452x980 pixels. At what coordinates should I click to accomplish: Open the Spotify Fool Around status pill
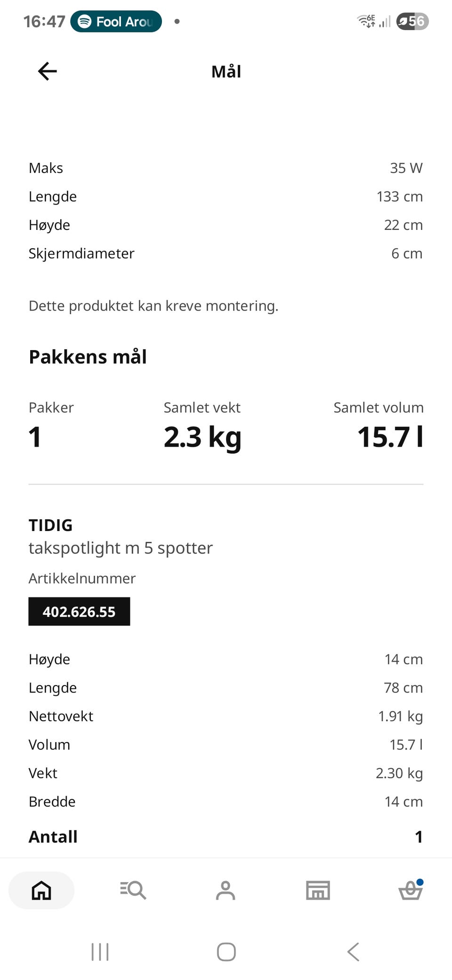click(x=116, y=21)
